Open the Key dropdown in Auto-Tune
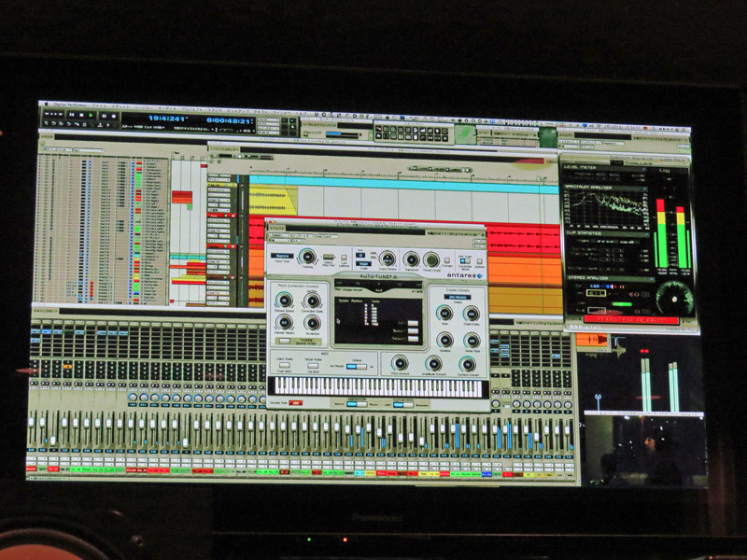The height and width of the screenshot is (560, 747). tap(360, 255)
